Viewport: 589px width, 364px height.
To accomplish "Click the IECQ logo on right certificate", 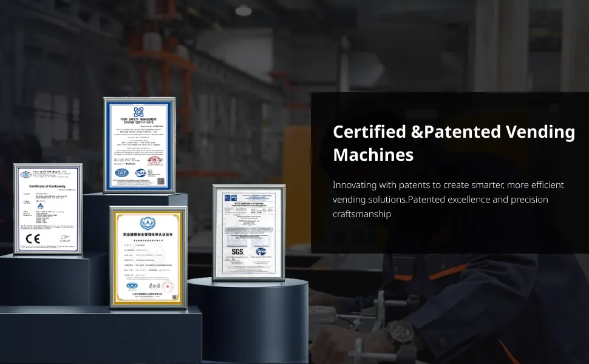I will [x=226, y=197].
